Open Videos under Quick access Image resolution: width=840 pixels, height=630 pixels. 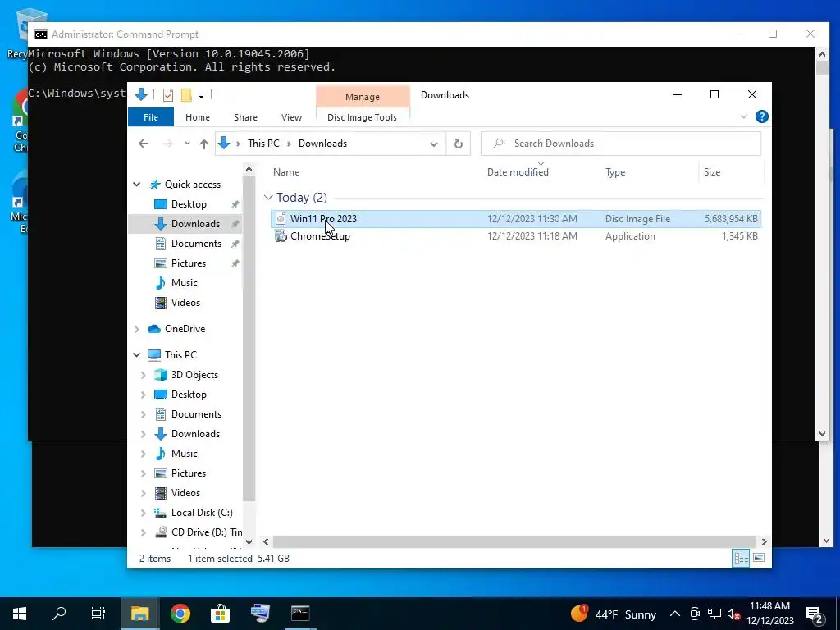(185, 303)
